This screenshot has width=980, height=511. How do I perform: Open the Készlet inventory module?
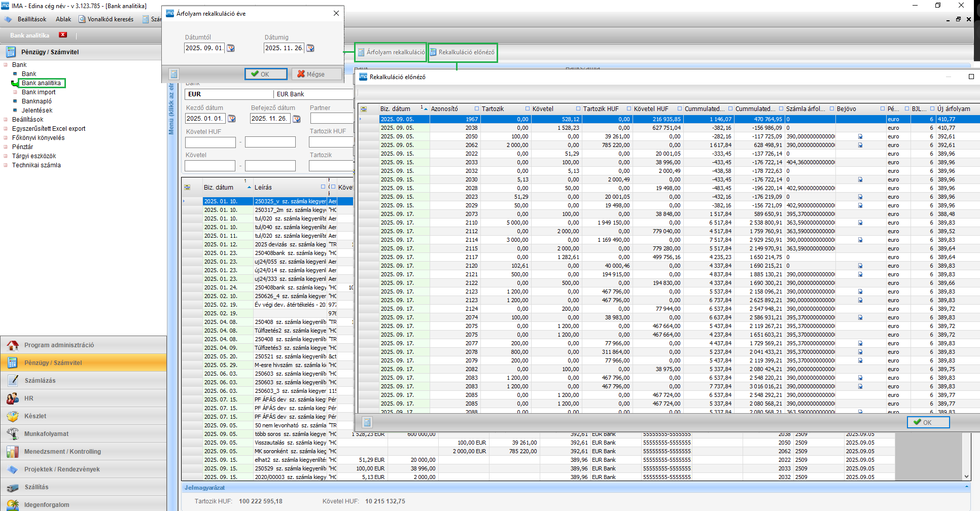[34, 416]
